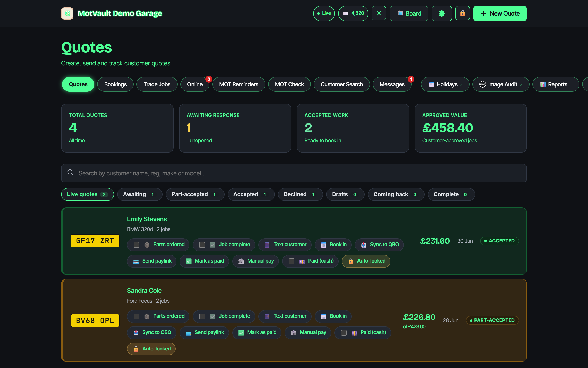Book in Sandra Cole's Ford Focus
The image size is (588, 368).
(x=333, y=316)
